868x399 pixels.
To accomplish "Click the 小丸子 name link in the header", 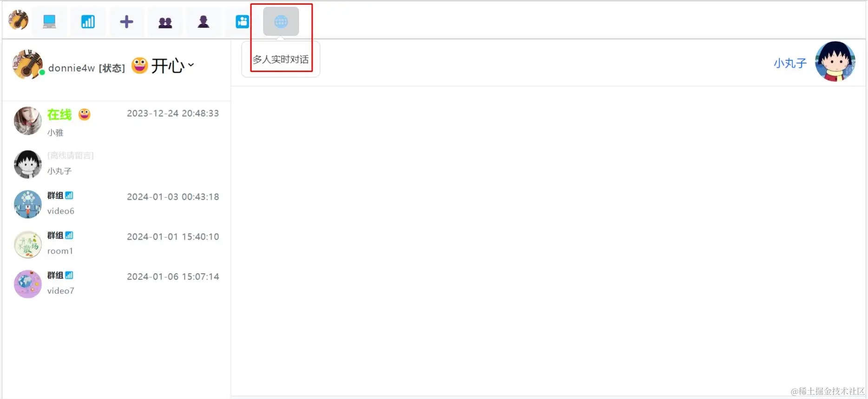I will pyautogui.click(x=790, y=63).
